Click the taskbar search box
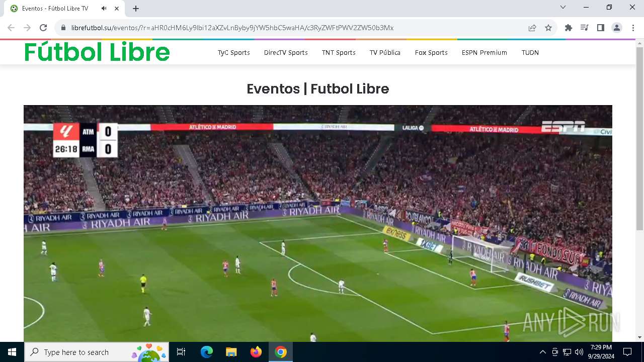This screenshot has height=362, width=644. tap(97, 352)
